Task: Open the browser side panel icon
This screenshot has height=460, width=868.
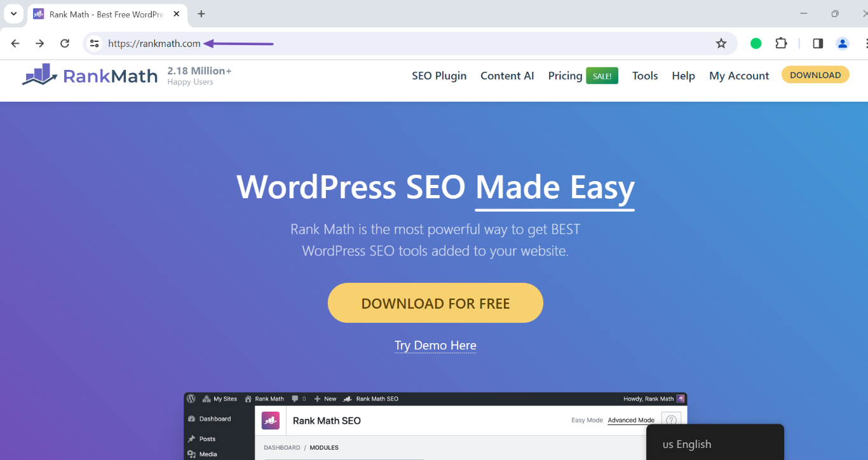Action: tap(818, 43)
